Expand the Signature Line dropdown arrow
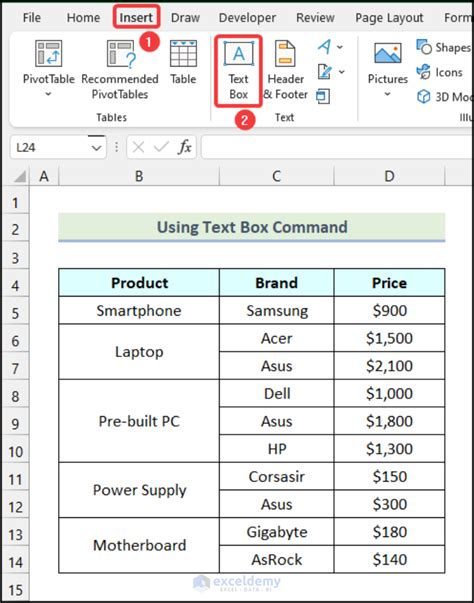Viewport: 474px width, 603px height. point(341,72)
